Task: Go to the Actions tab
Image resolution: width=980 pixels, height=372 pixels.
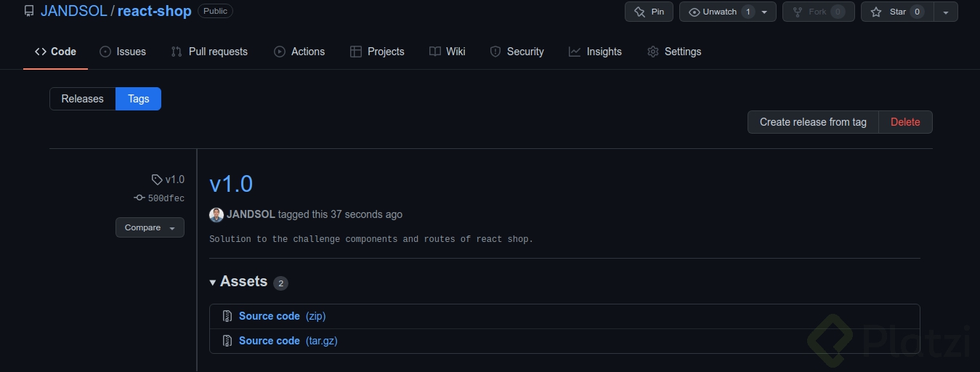Action: point(299,52)
